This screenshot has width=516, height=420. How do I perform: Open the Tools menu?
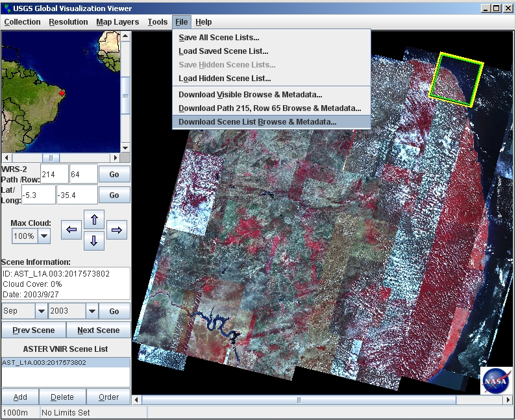pos(158,22)
